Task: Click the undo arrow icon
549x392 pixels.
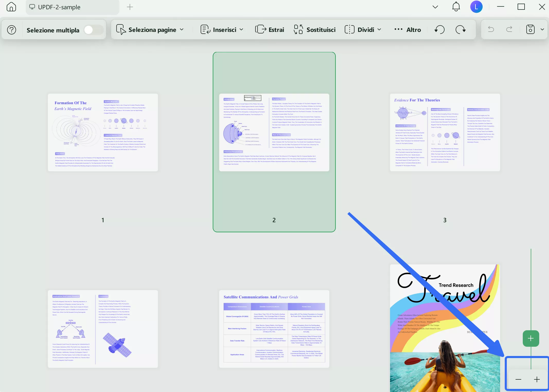Action: pos(491,30)
